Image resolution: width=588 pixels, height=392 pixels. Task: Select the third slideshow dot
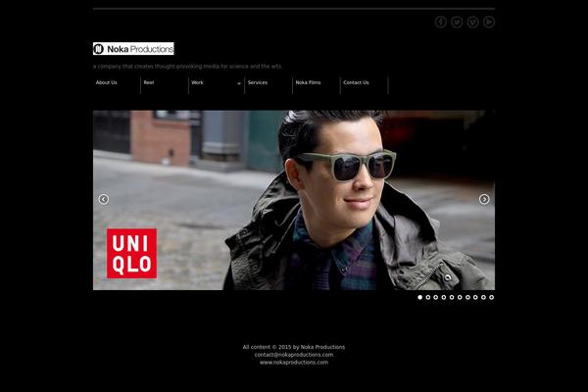coord(436,297)
